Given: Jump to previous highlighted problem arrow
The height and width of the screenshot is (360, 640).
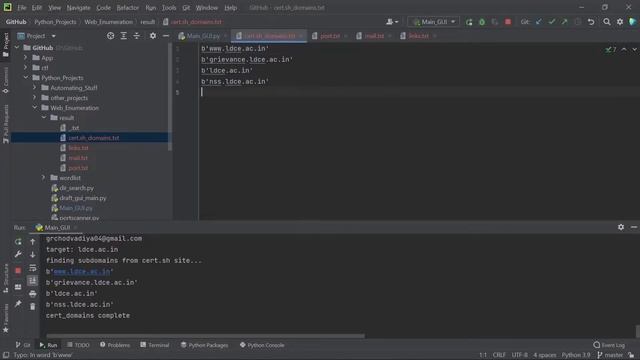Looking at the screenshot, I should 624,49.
